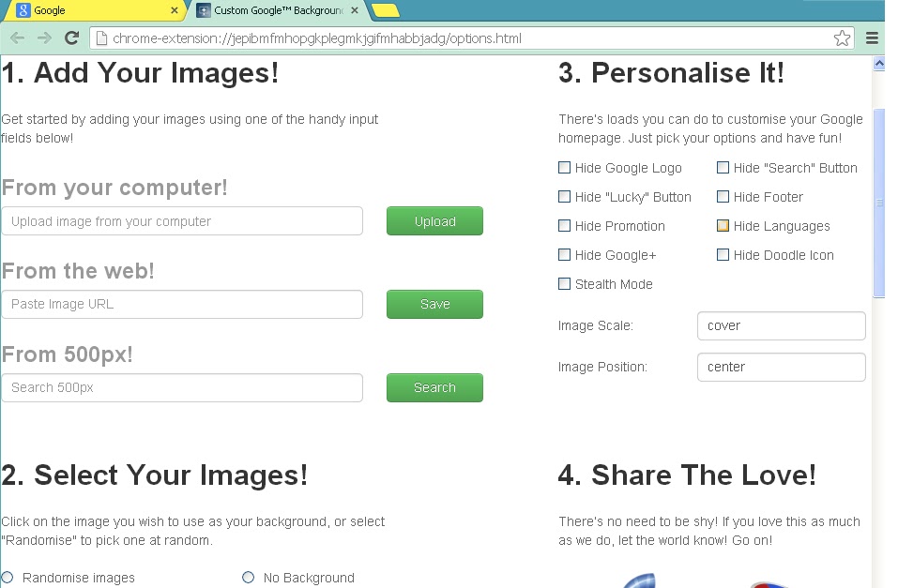The image size is (898, 588).
Task: Enable the Hide Google Logo checkbox
Action: click(564, 167)
